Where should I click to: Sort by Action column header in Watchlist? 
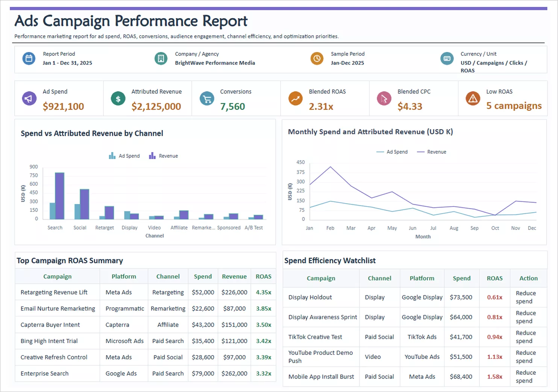click(528, 278)
